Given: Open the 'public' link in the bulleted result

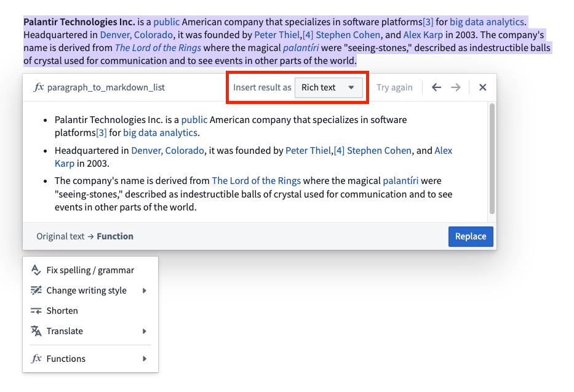Looking at the screenshot, I should (194, 119).
